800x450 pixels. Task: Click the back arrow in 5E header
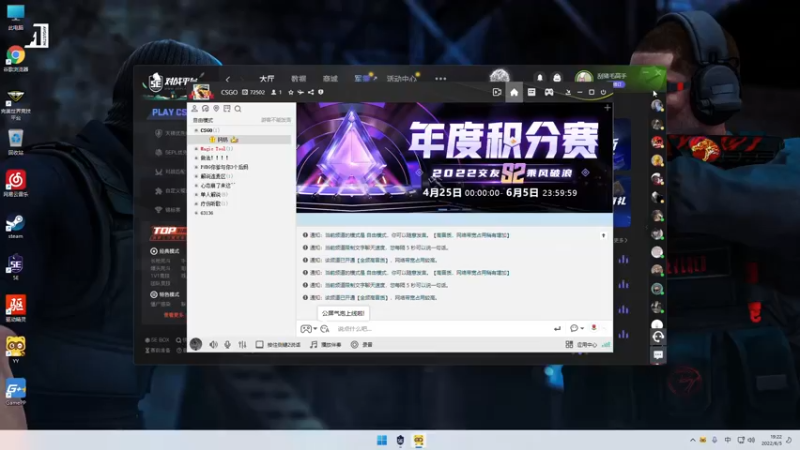tap(228, 79)
